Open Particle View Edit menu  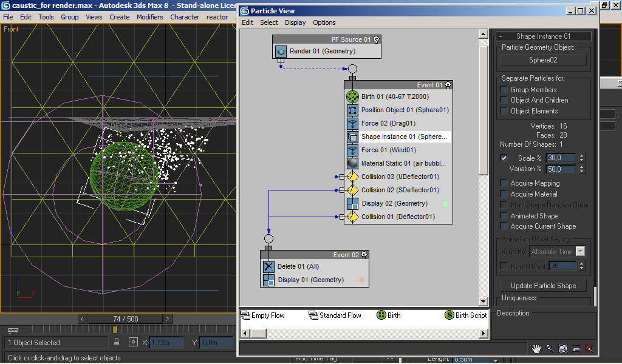tap(247, 22)
